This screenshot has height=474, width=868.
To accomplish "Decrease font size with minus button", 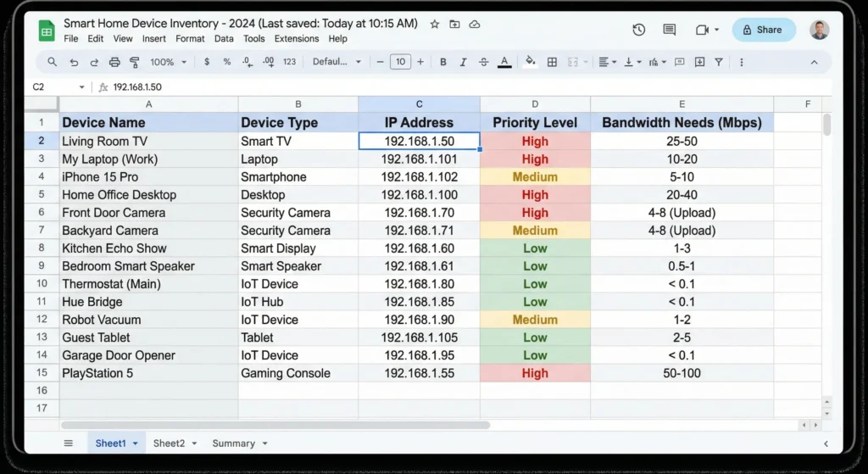I will coord(380,62).
